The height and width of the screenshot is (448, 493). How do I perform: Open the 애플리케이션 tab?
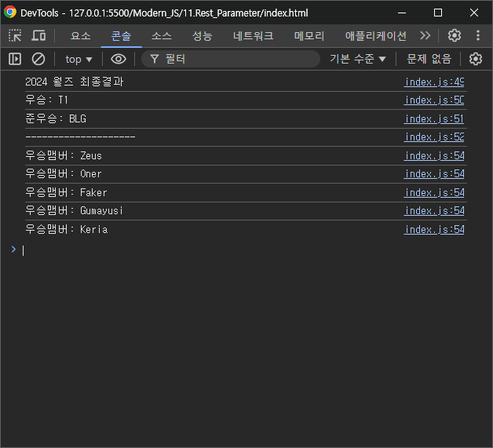(376, 36)
